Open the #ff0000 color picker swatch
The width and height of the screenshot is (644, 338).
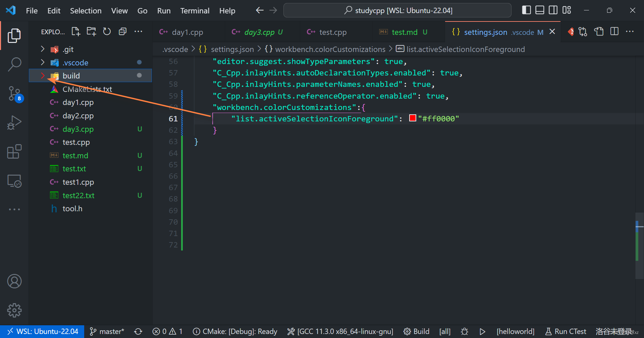pyautogui.click(x=413, y=118)
